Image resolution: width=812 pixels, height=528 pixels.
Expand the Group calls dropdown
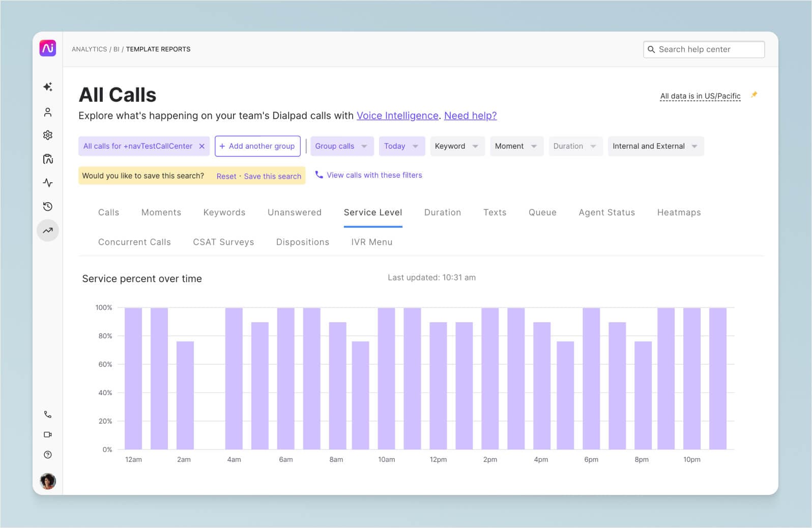[x=341, y=147]
